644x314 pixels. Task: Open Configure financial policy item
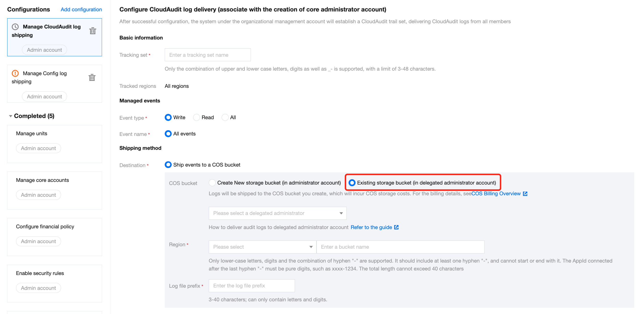tap(45, 226)
